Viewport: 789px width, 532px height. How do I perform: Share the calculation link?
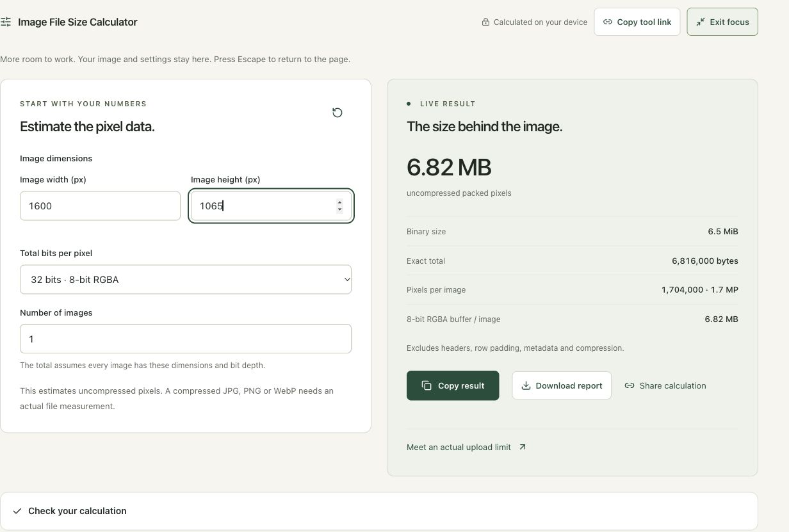pos(665,385)
